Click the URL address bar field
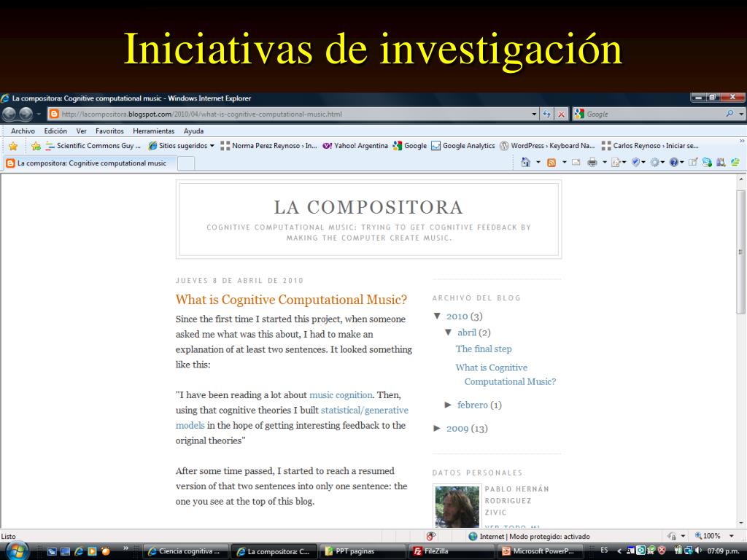This screenshot has width=747, height=560. pos(293,114)
